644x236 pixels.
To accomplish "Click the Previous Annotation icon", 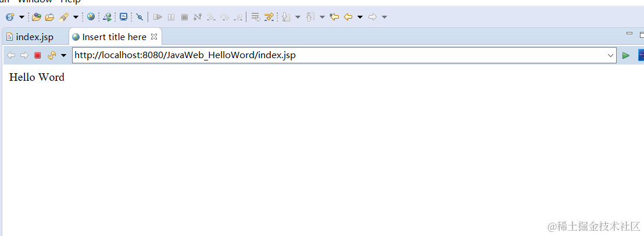I will tap(311, 17).
